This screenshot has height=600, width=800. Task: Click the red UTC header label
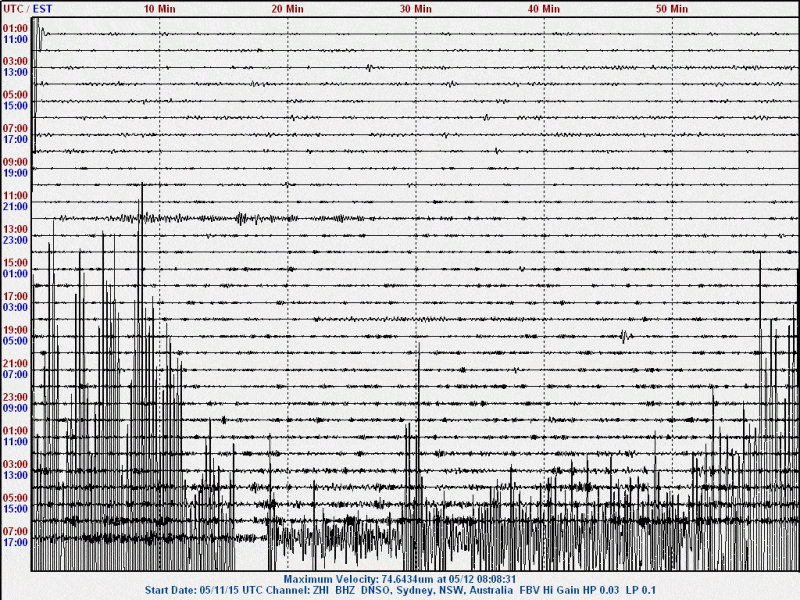tap(13, 9)
